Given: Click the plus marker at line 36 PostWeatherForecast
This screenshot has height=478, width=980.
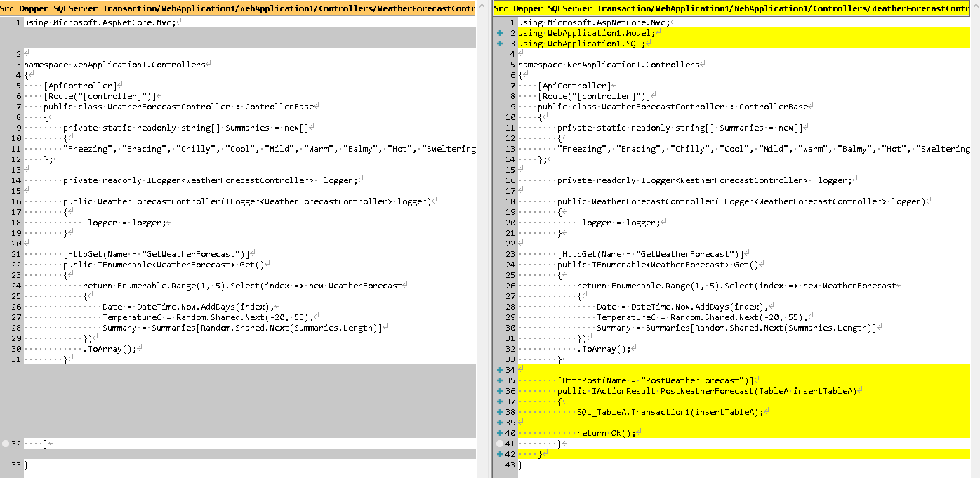Looking at the screenshot, I should 500,391.
